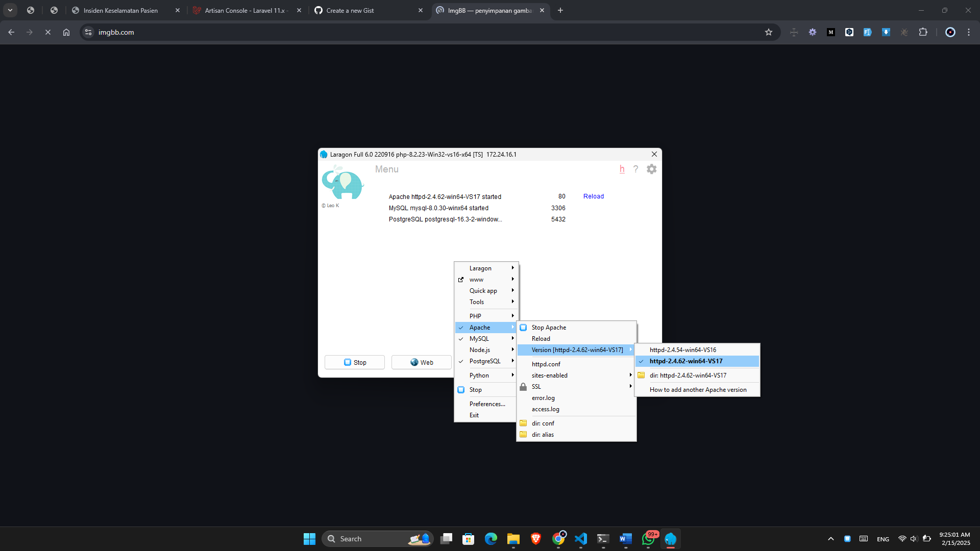This screenshot has height=551, width=980.
Task: Open Laragon settings gear icon
Action: point(651,169)
